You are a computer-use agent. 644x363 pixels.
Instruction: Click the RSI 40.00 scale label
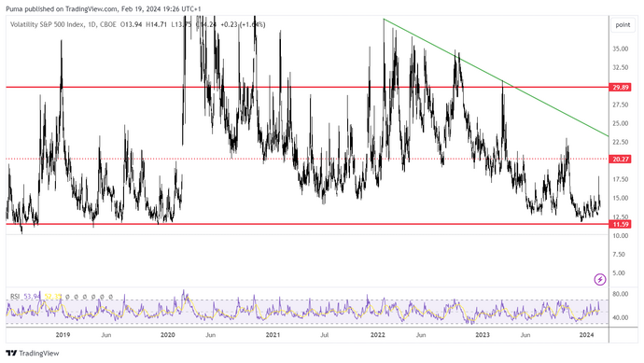point(620,317)
